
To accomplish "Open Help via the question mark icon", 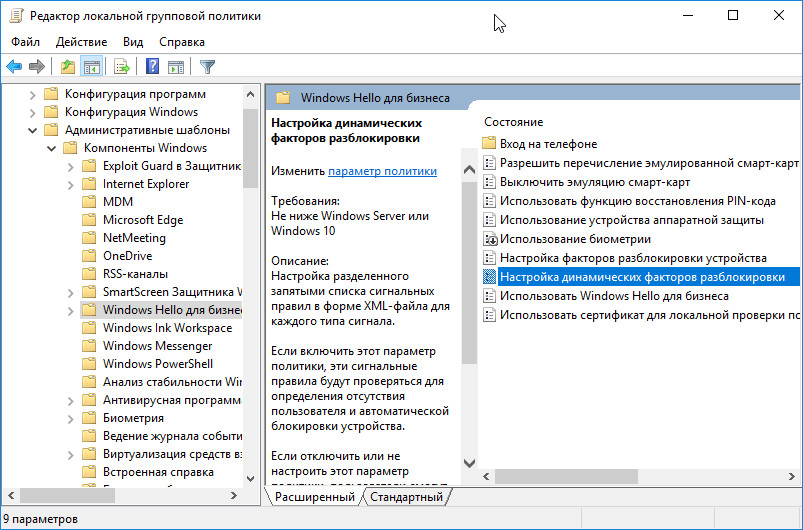I will (x=152, y=67).
